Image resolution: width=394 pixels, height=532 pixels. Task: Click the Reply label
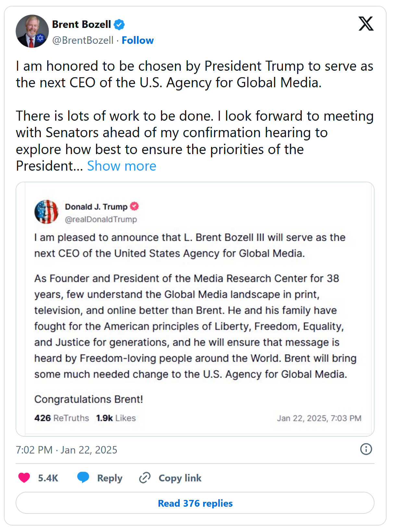[110, 478]
